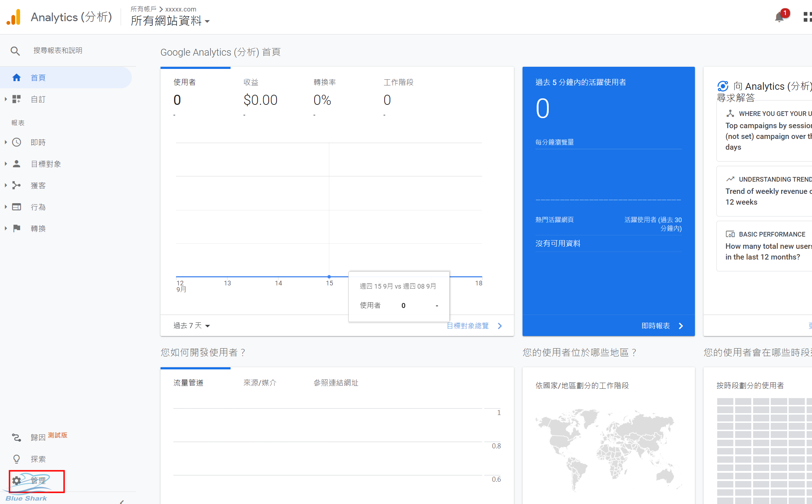
Task: Click the 每分鐘瀏覽量 label
Action: coord(555,142)
